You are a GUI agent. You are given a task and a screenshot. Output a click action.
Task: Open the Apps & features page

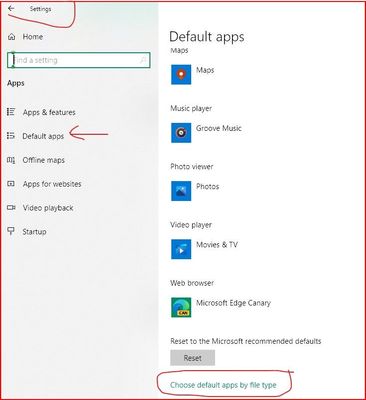[49, 112]
